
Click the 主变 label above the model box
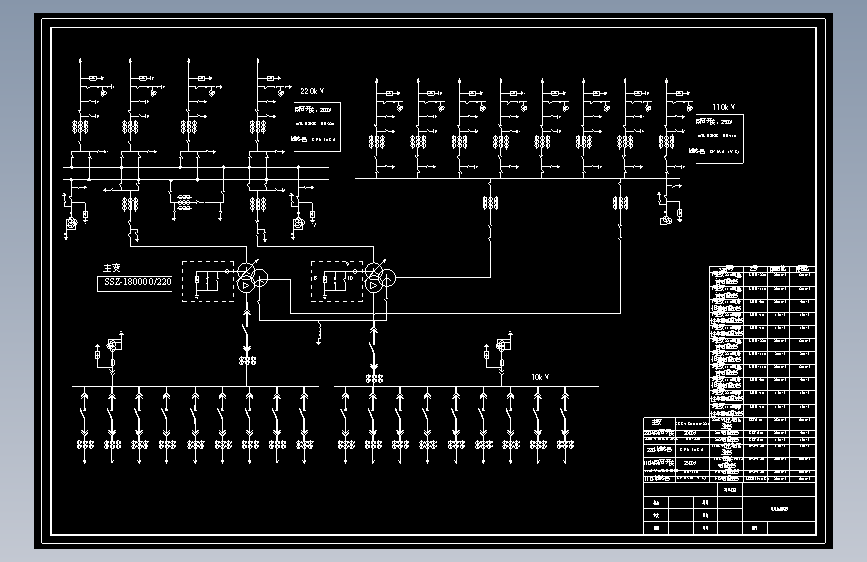[111, 268]
